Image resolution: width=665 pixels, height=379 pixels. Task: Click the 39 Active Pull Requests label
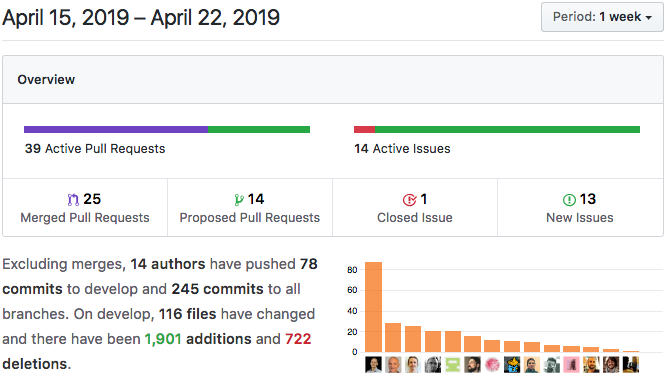click(95, 148)
